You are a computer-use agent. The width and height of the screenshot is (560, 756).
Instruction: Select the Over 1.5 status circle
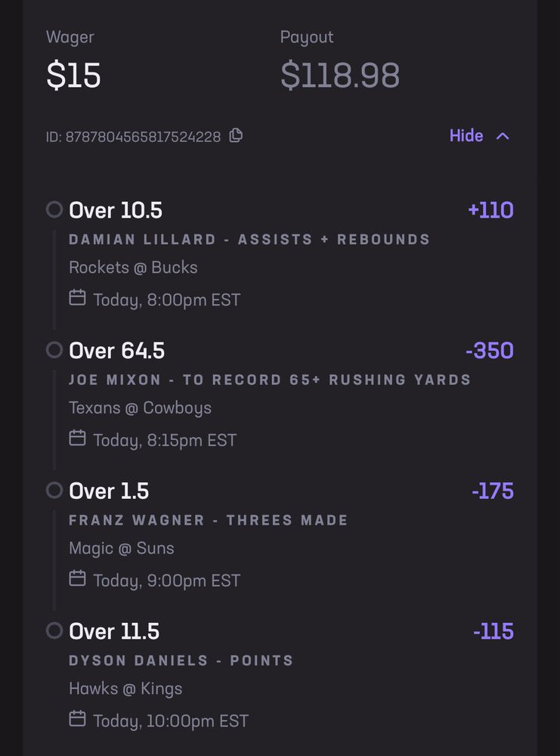[x=54, y=491]
